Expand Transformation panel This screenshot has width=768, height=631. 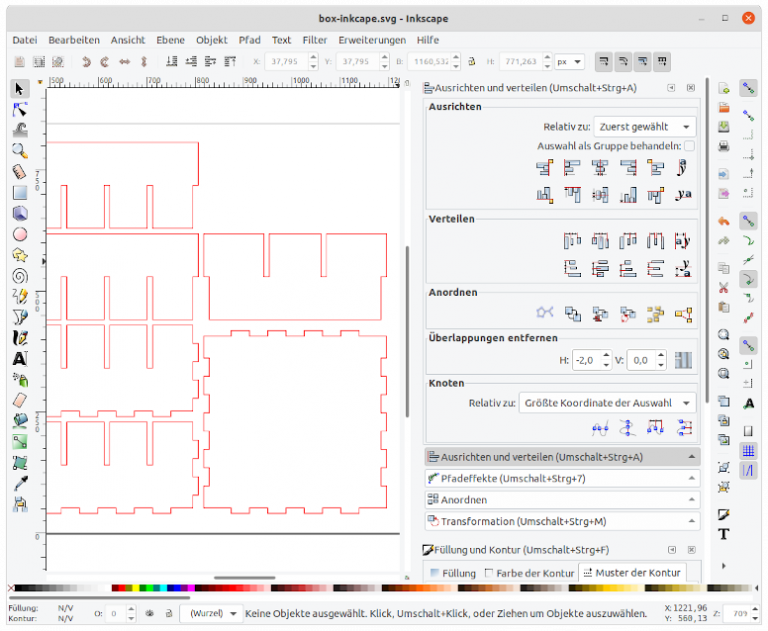(x=562, y=522)
